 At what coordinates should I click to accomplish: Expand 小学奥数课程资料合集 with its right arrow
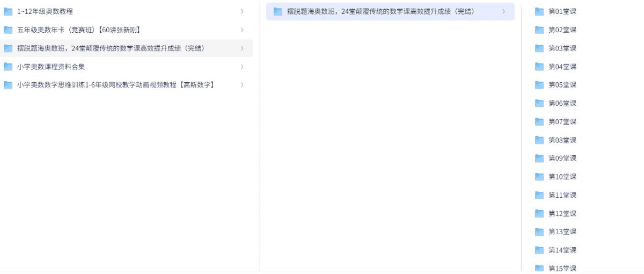242,67
